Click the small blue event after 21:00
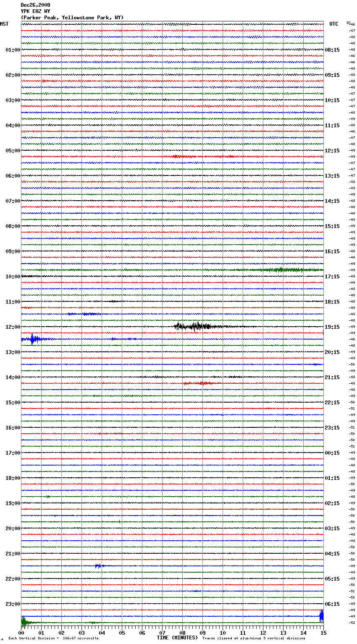The height and width of the screenshot is (644, 357). (99, 566)
